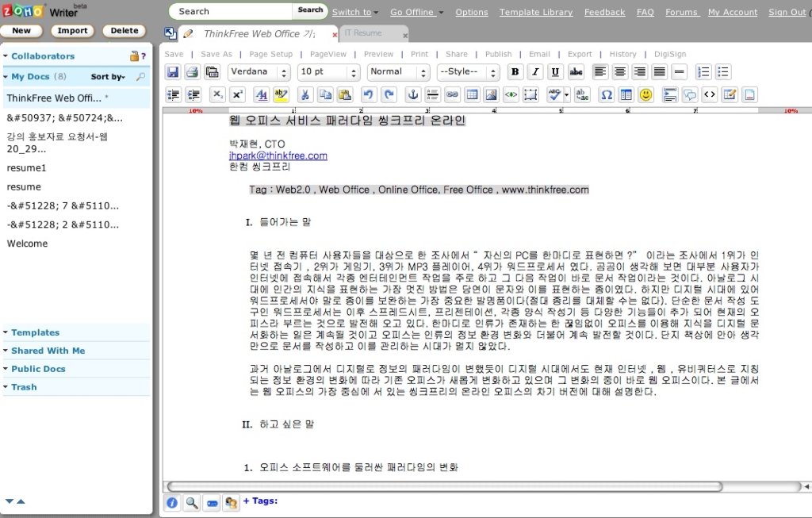Open the Page Setup menu item

point(271,54)
